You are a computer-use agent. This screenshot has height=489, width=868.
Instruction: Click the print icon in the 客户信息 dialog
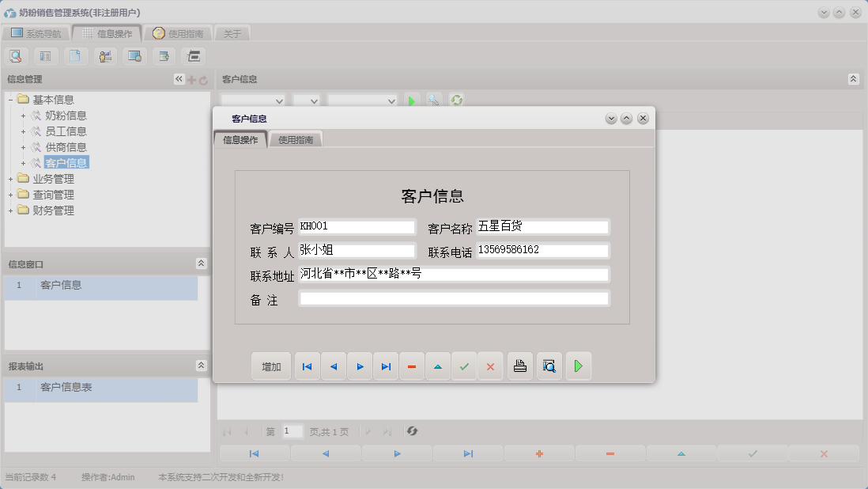click(519, 366)
